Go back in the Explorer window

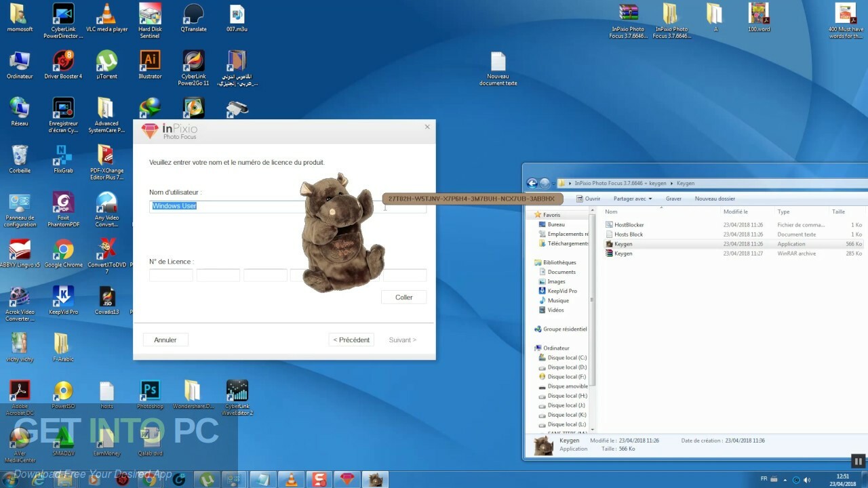pos(532,183)
